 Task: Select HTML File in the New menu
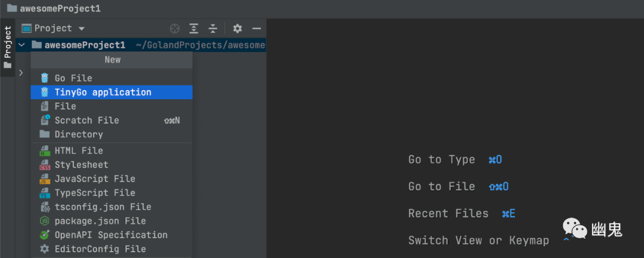pyautogui.click(x=79, y=150)
